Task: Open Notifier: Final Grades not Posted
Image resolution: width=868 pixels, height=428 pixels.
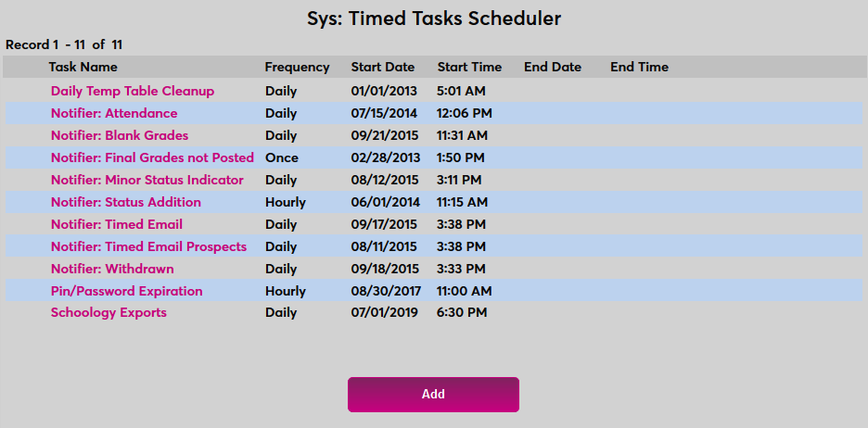Action: coord(152,157)
